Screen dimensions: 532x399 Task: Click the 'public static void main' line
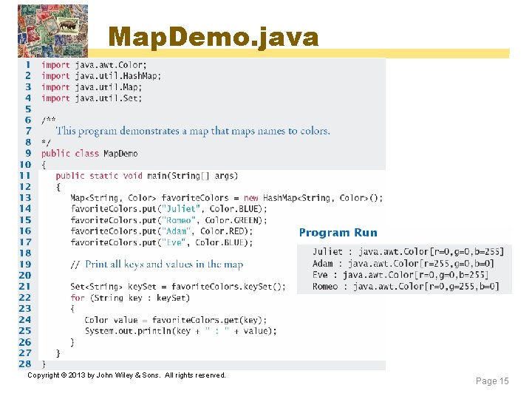click(146, 176)
